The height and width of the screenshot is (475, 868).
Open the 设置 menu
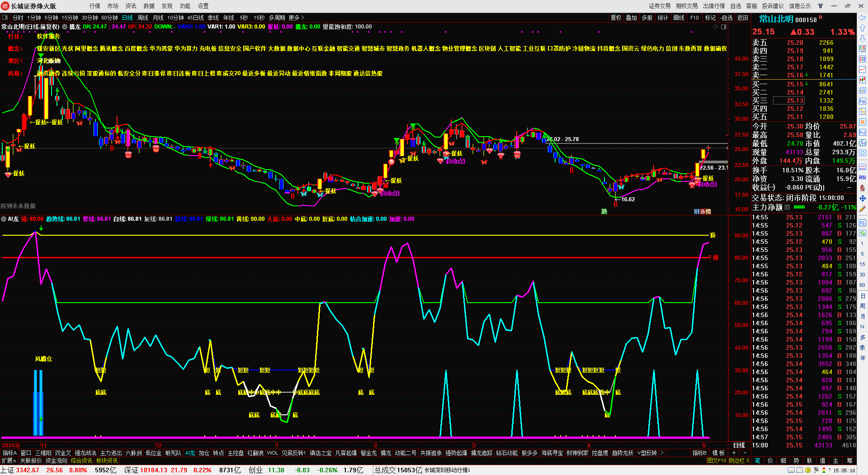203,6
